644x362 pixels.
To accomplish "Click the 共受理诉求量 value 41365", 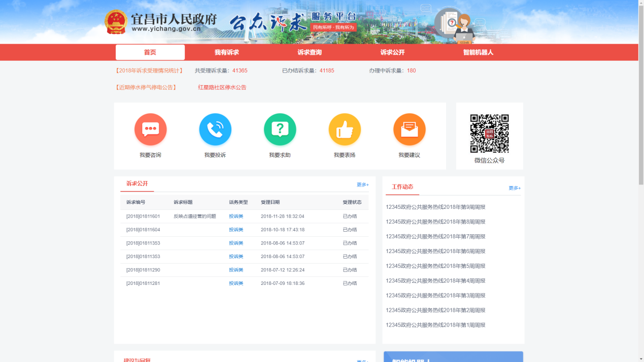I will point(240,70).
